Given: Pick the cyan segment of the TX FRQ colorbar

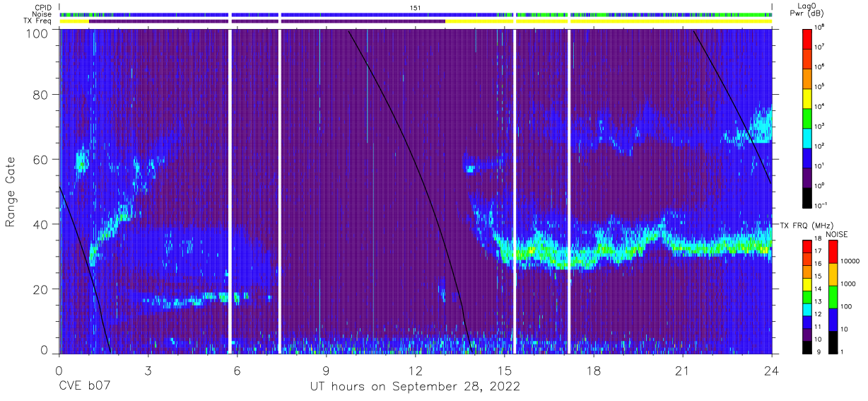Looking at the screenshot, I should pyautogui.click(x=807, y=308).
